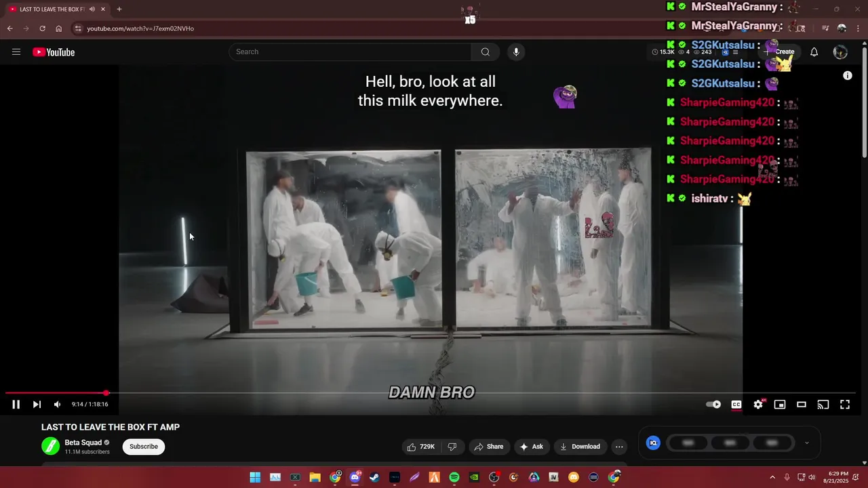
Task: Open a new browser tab
Action: click(119, 9)
